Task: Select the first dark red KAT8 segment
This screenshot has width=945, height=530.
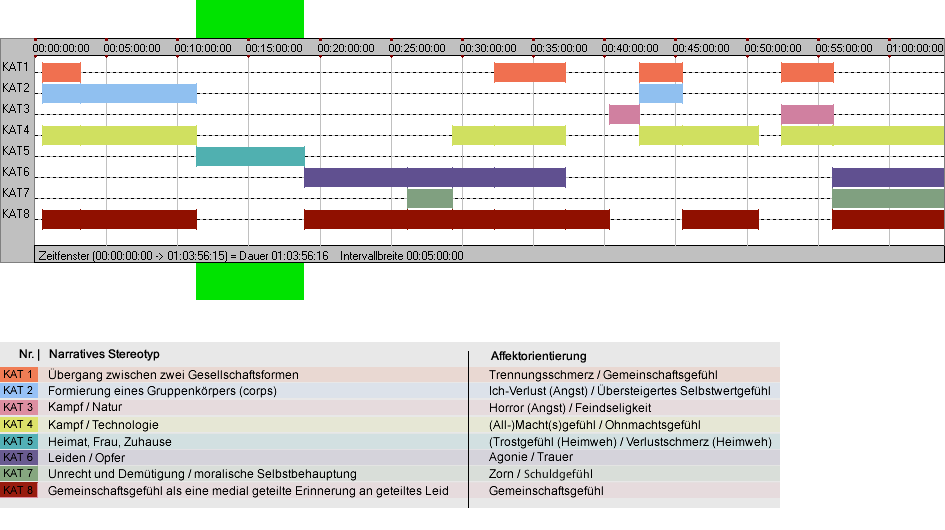Action: (119, 219)
